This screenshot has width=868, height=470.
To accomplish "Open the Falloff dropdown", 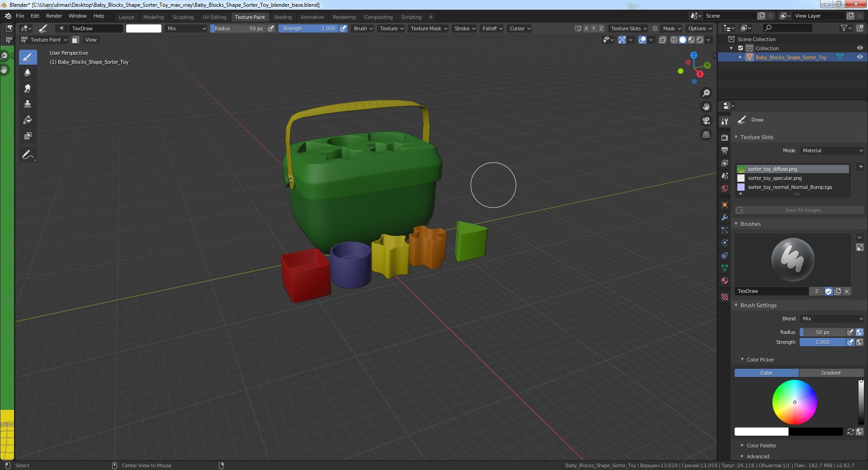I will [492, 28].
